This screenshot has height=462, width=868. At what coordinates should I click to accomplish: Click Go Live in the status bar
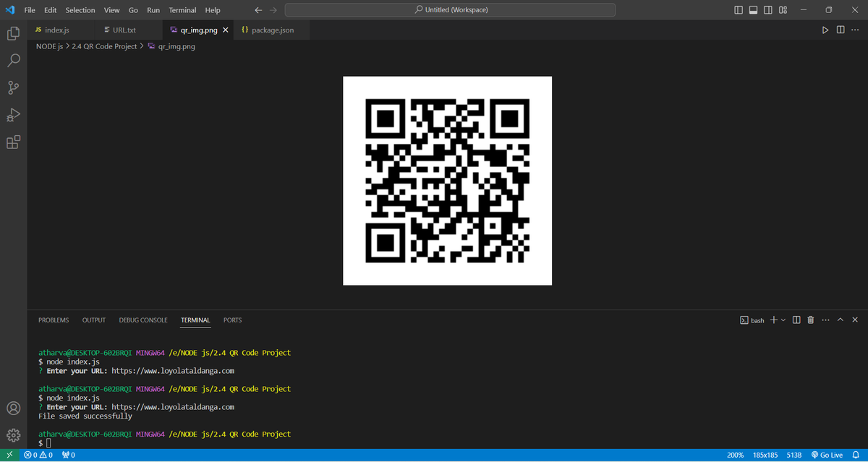(828, 455)
